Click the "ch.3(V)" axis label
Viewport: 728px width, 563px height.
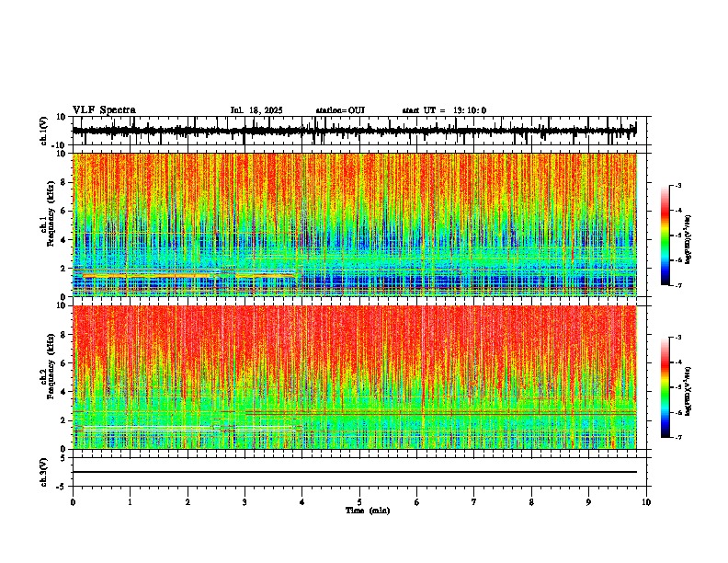point(43,473)
